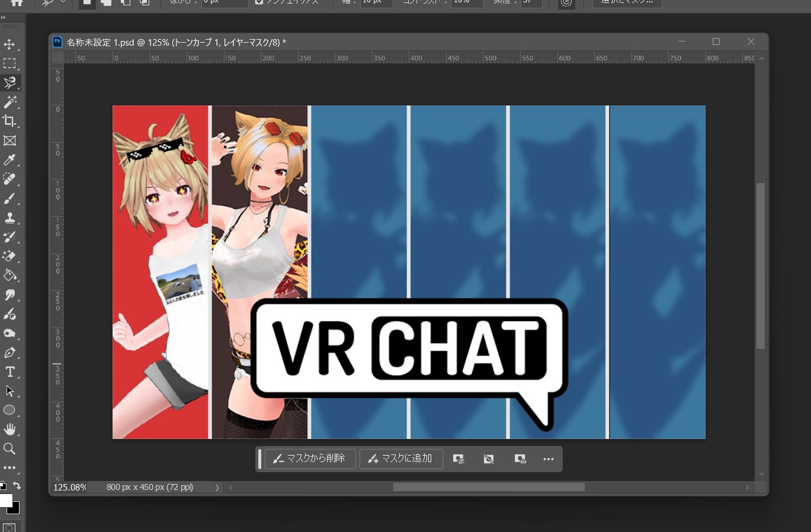Select the Dodge tool
Screen dimensions: 811x532
(x=9, y=314)
